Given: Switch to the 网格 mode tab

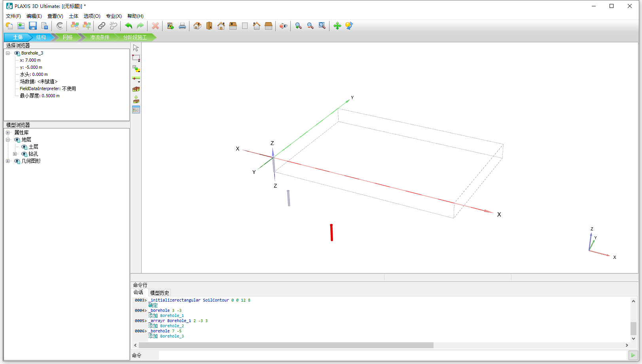Looking at the screenshot, I should click(x=68, y=37).
